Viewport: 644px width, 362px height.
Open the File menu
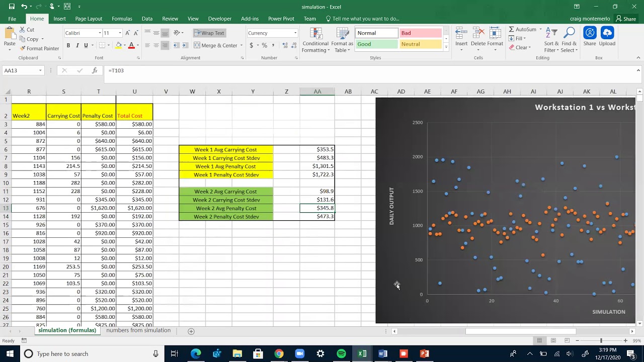12,19
